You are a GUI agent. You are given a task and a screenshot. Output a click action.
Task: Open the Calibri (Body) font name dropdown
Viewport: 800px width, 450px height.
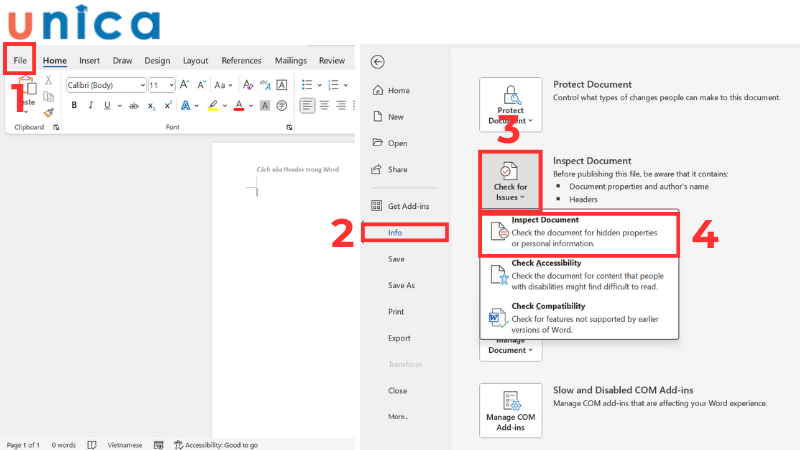click(x=143, y=85)
